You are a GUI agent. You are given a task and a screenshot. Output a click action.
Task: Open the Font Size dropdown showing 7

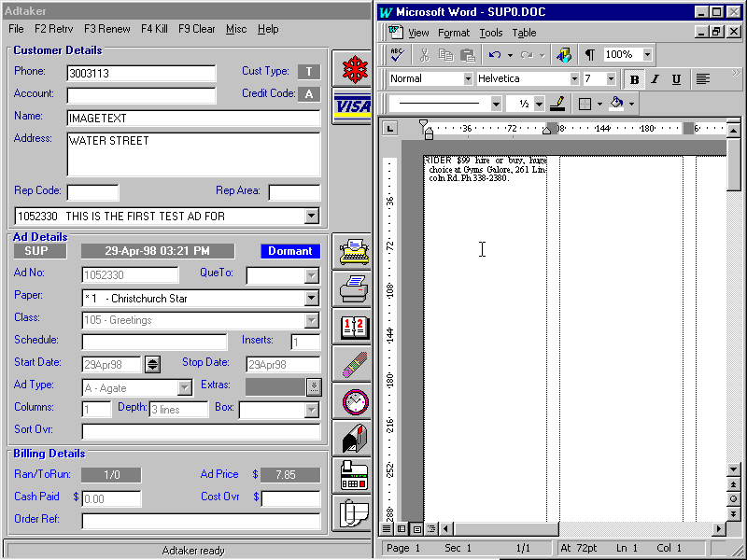(x=611, y=78)
